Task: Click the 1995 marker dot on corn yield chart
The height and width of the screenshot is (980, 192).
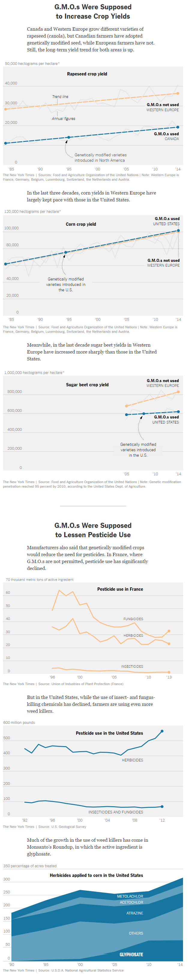Action: (x=66, y=252)
